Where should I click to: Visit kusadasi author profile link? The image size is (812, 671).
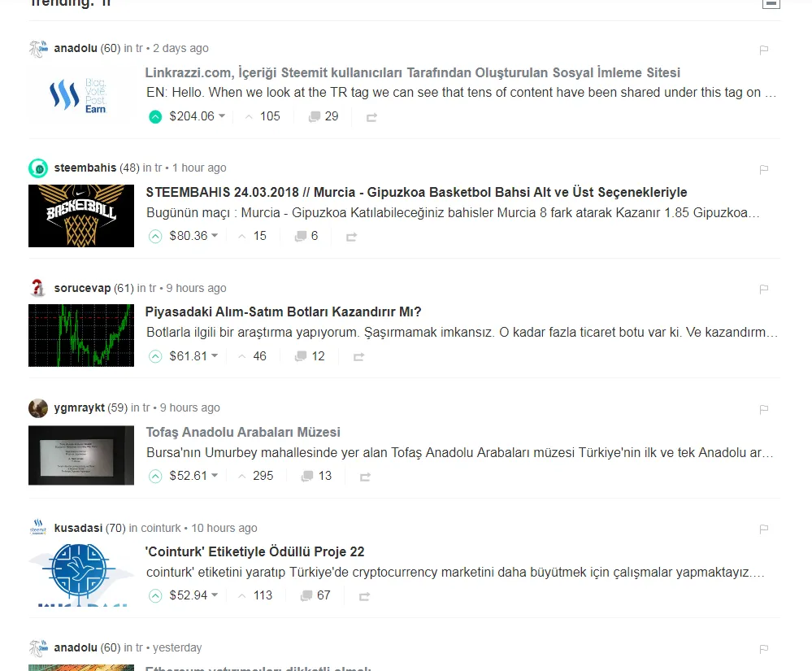[78, 528]
